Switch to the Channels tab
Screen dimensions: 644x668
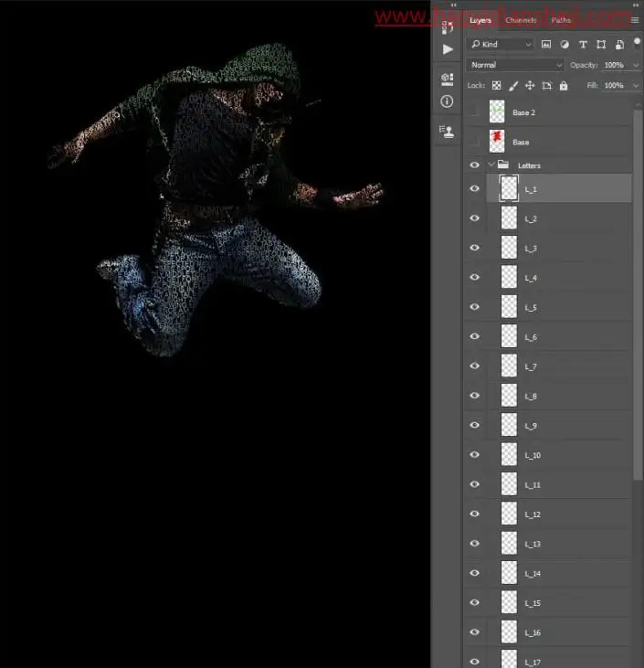click(x=521, y=20)
